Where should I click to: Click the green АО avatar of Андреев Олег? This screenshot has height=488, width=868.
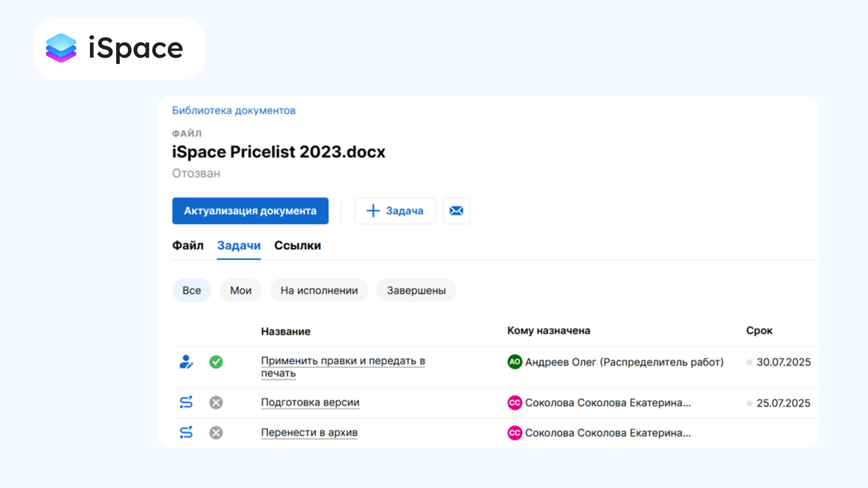(x=514, y=362)
